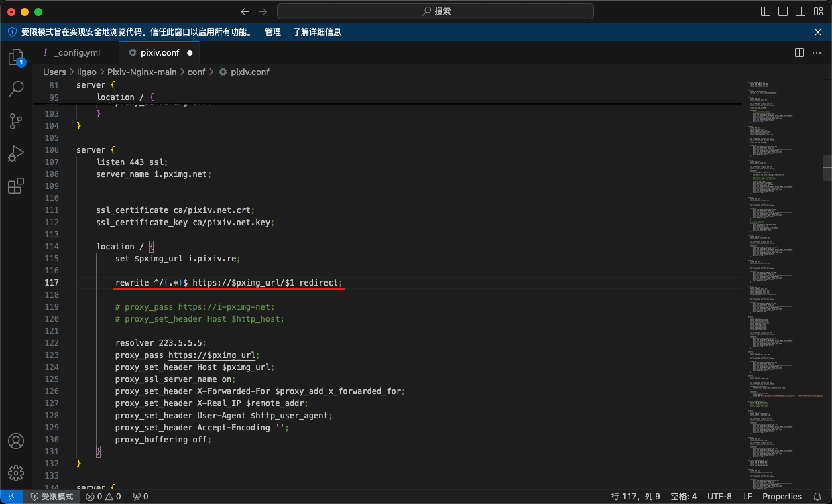This screenshot has height=504, width=832.
Task: Switch to the pixiv.conf tab
Action: [x=160, y=52]
